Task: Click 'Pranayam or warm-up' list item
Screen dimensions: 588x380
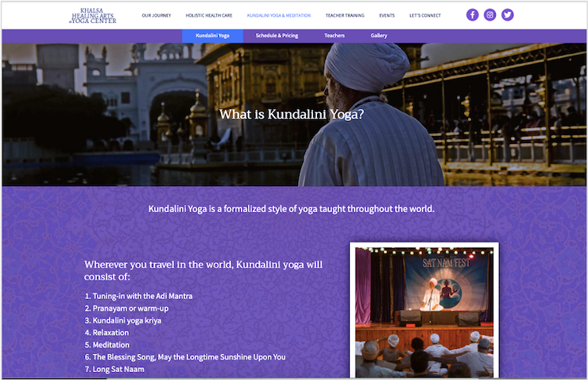Action: coord(126,308)
